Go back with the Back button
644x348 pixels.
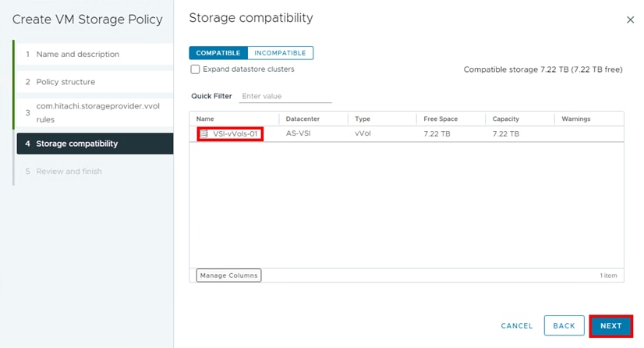pyautogui.click(x=564, y=326)
